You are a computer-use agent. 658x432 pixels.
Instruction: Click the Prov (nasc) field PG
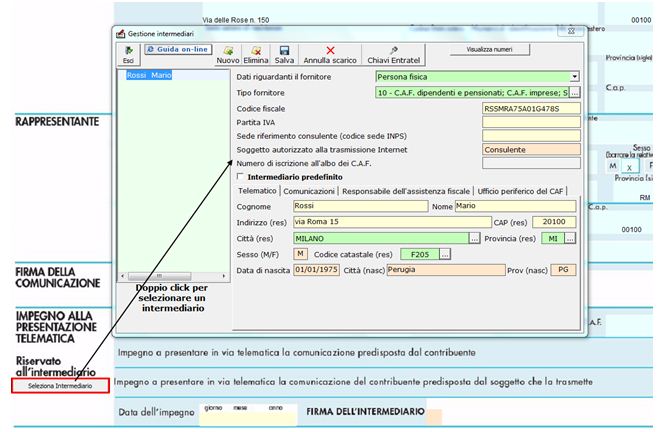click(563, 270)
